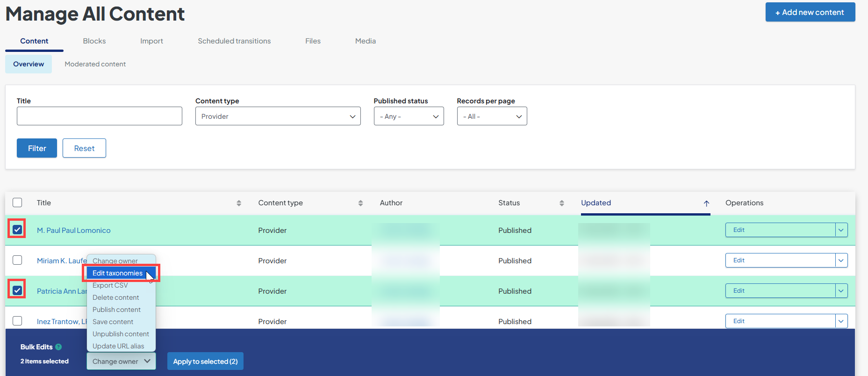Check the Miriam K. Laufe row checkbox
Image resolution: width=868 pixels, height=376 pixels.
point(17,260)
